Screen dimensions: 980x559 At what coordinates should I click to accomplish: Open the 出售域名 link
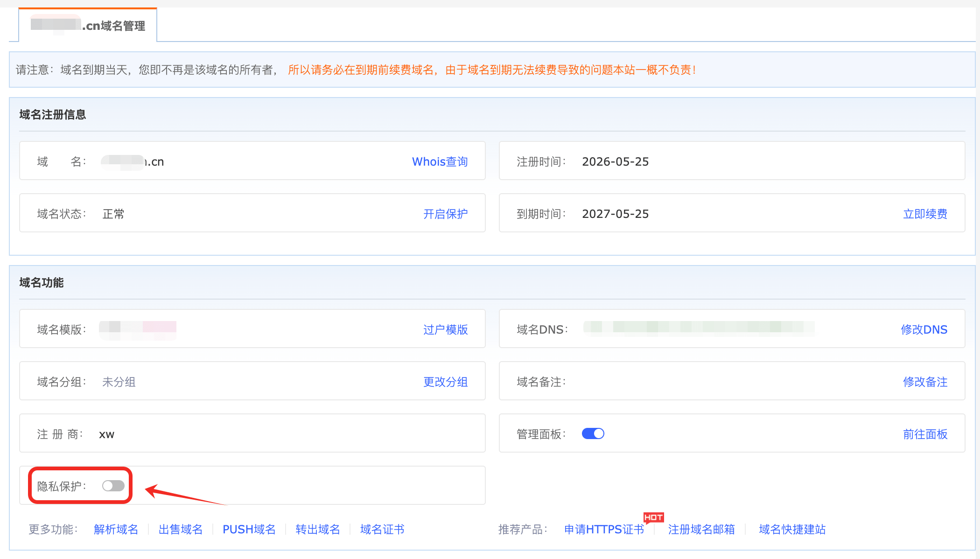(181, 529)
